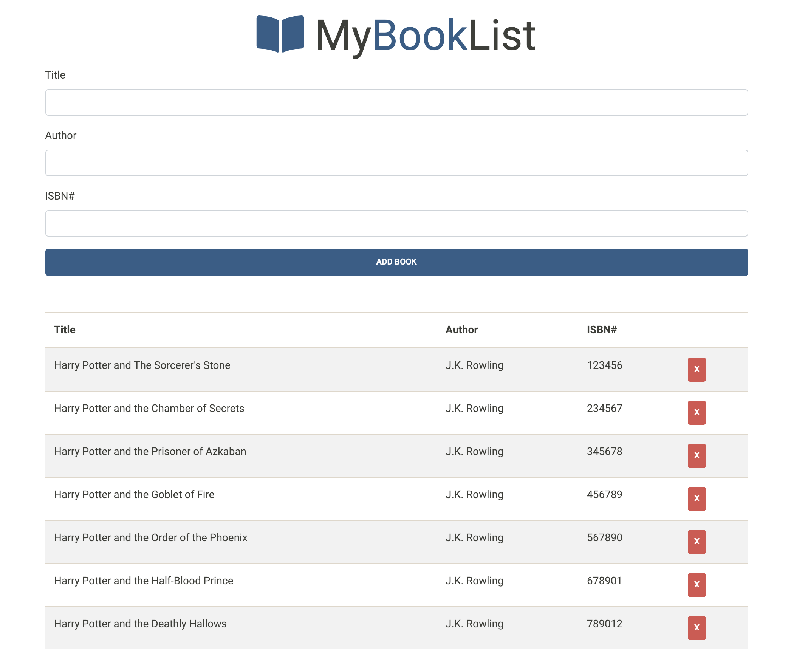
Task: Delete the Order of the Phoenix book
Action: [697, 542]
